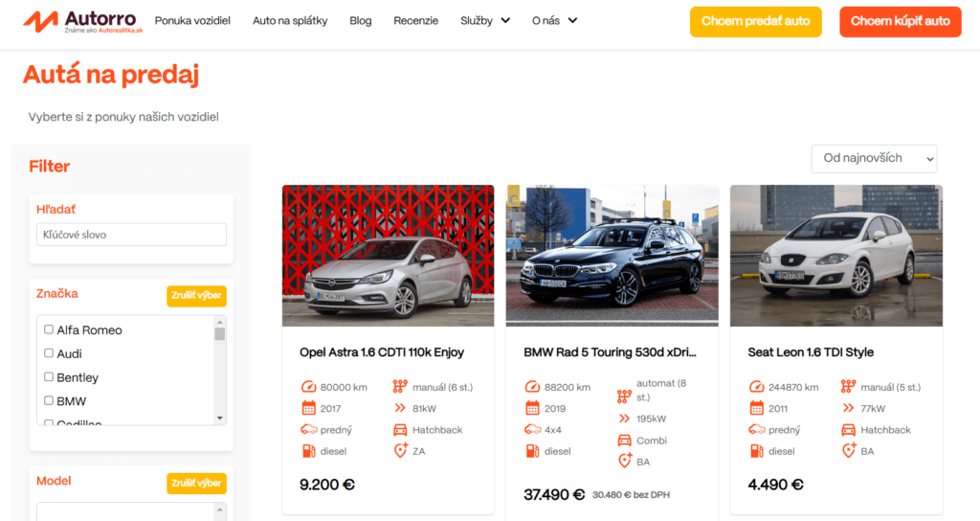Image resolution: width=980 pixels, height=521 pixels.
Task: Click the black BMW Touring photo
Action: (x=612, y=256)
